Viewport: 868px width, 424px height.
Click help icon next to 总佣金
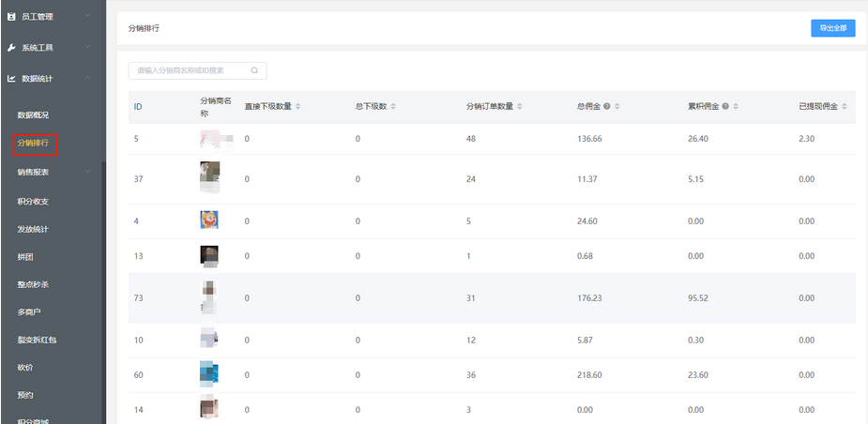[607, 106]
